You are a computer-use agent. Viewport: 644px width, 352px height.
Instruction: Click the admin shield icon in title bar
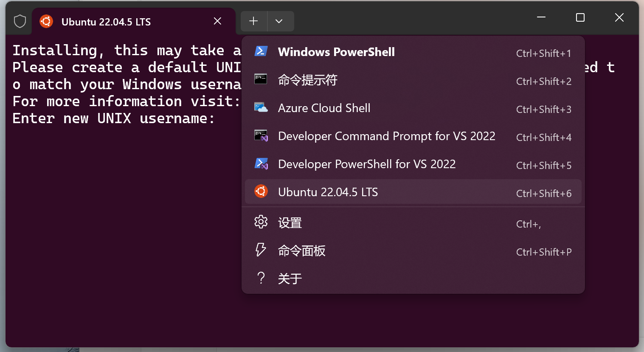coord(20,21)
